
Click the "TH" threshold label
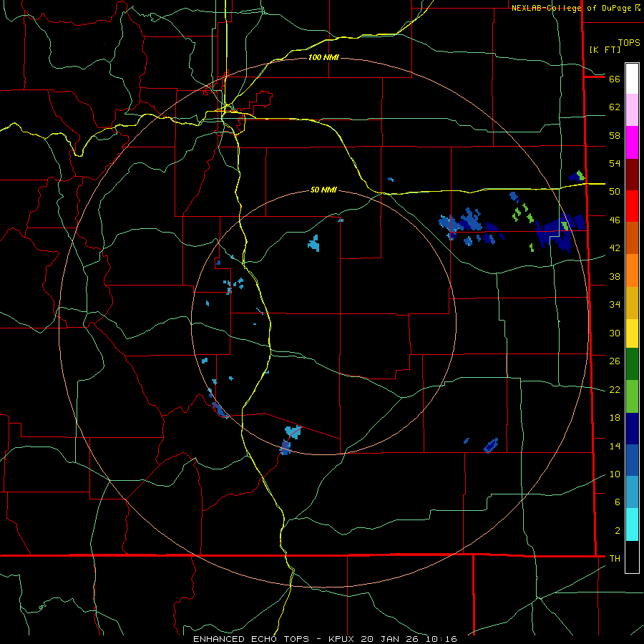(615, 558)
